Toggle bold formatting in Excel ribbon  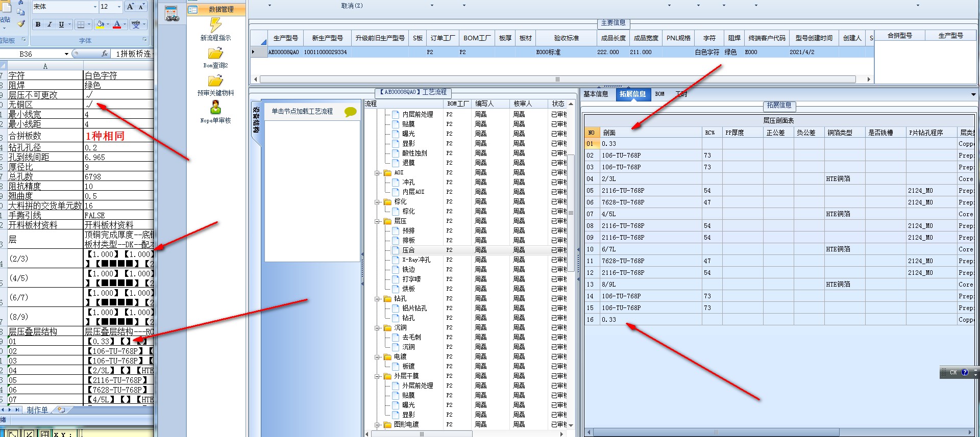point(38,24)
